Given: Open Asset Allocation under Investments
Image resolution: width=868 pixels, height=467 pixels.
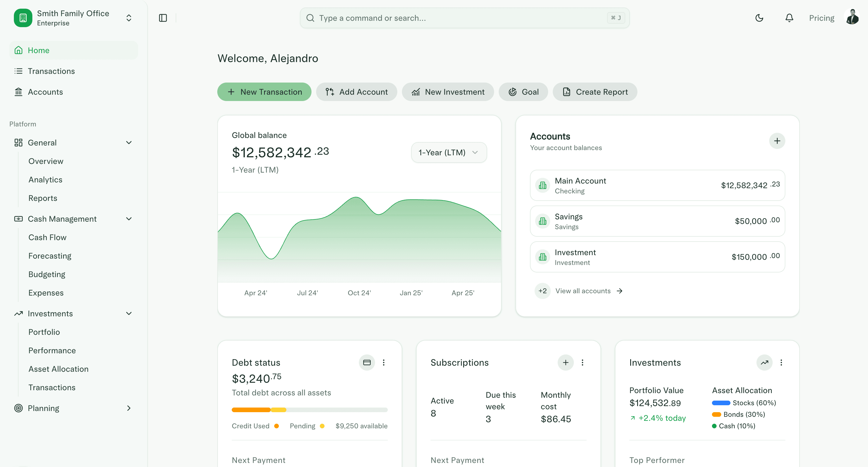Looking at the screenshot, I should [x=58, y=369].
